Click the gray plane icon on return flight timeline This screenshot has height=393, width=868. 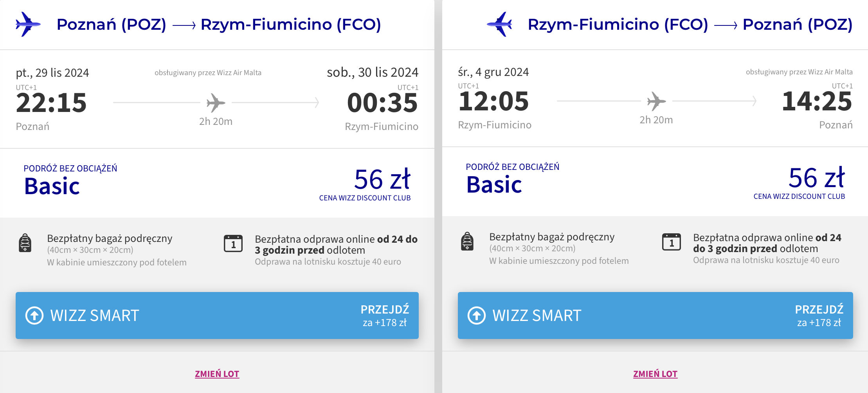click(x=657, y=101)
